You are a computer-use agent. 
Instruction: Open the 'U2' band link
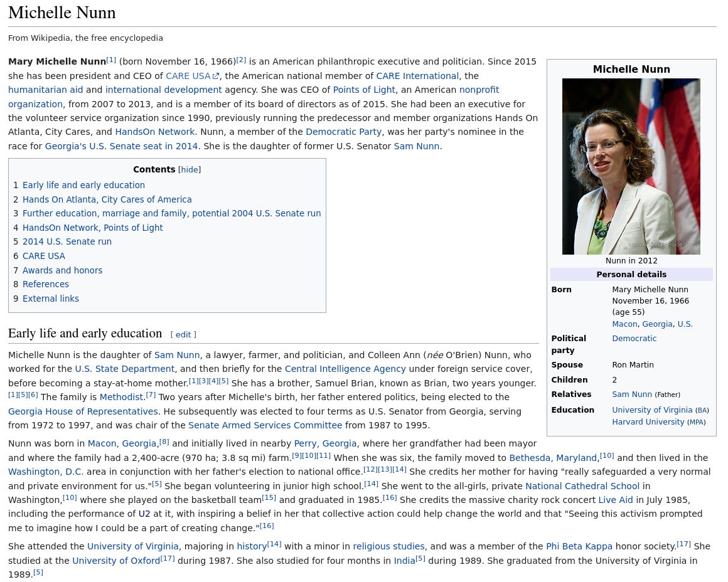(144, 515)
